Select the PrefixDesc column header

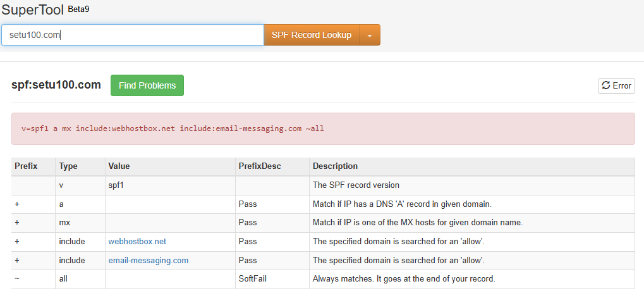click(x=259, y=166)
